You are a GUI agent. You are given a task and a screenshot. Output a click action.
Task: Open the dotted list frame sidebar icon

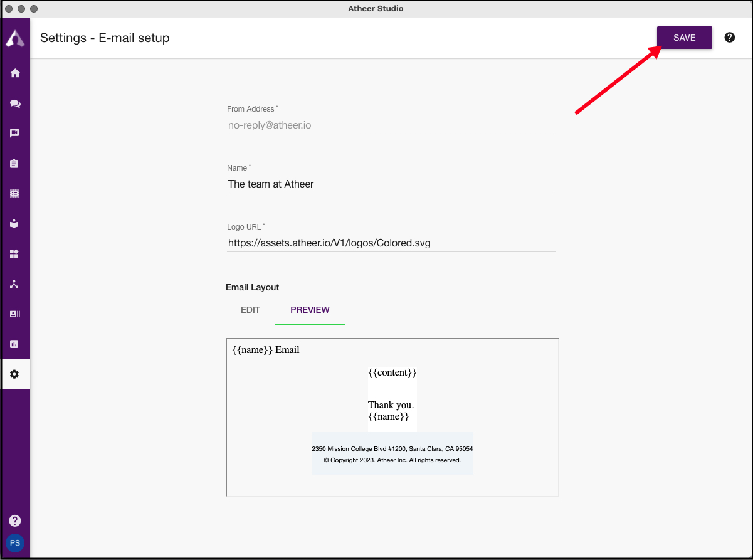15,194
